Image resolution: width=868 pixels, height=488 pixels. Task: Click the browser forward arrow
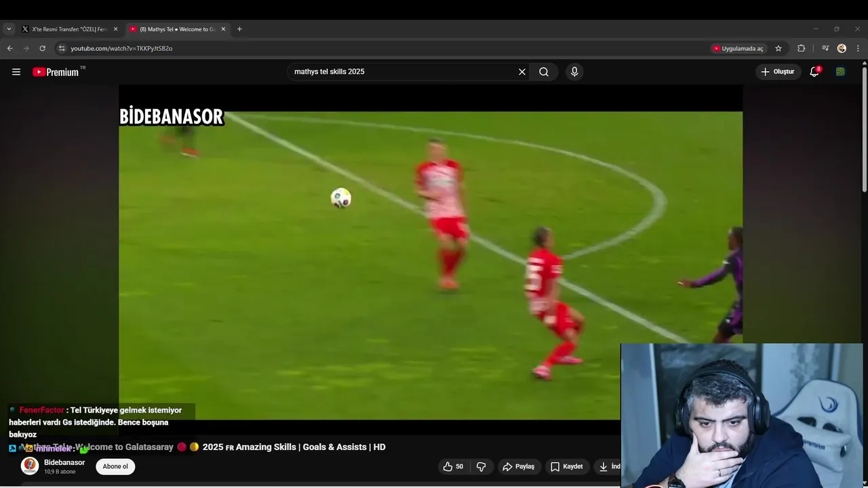26,48
